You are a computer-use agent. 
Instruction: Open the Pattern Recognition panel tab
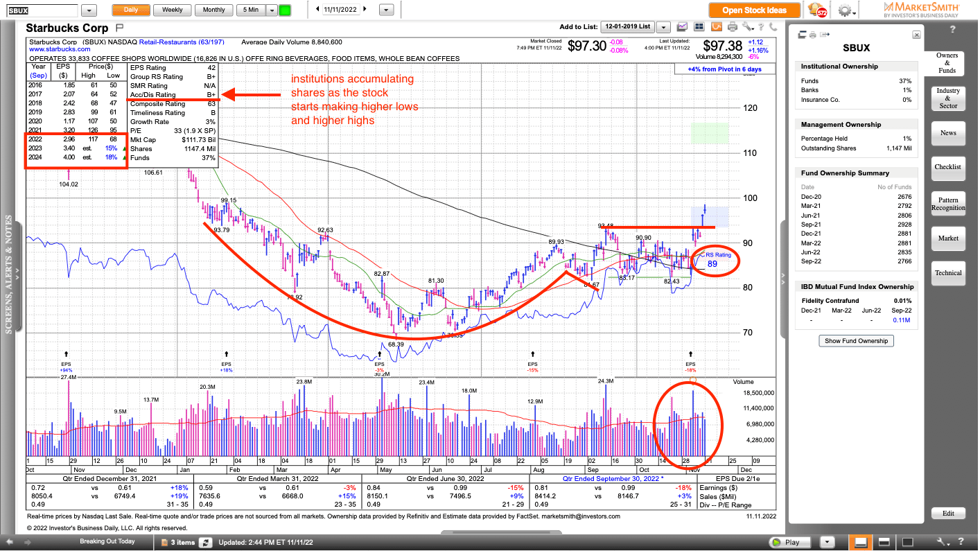[947, 204]
